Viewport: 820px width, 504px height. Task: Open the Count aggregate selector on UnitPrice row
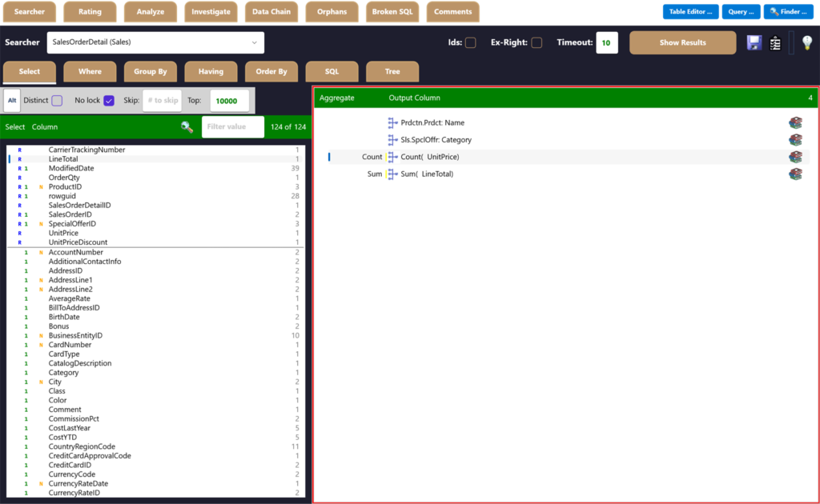click(x=372, y=157)
